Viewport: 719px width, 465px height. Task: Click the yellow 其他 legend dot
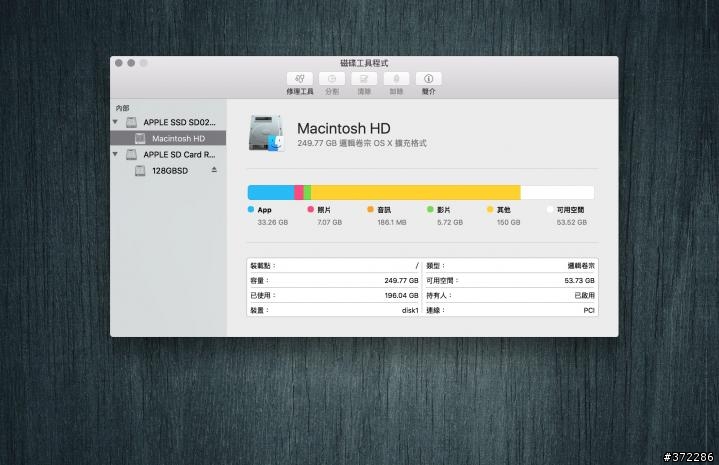point(490,209)
